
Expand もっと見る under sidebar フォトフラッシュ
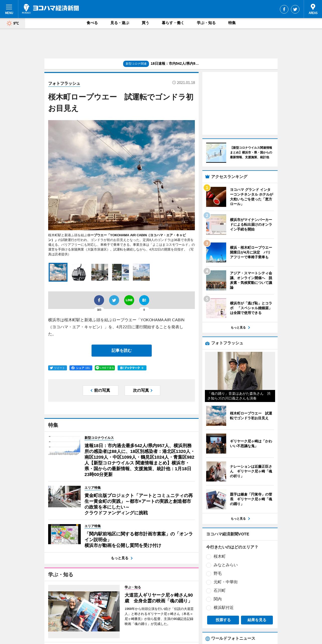[x=240, y=519]
